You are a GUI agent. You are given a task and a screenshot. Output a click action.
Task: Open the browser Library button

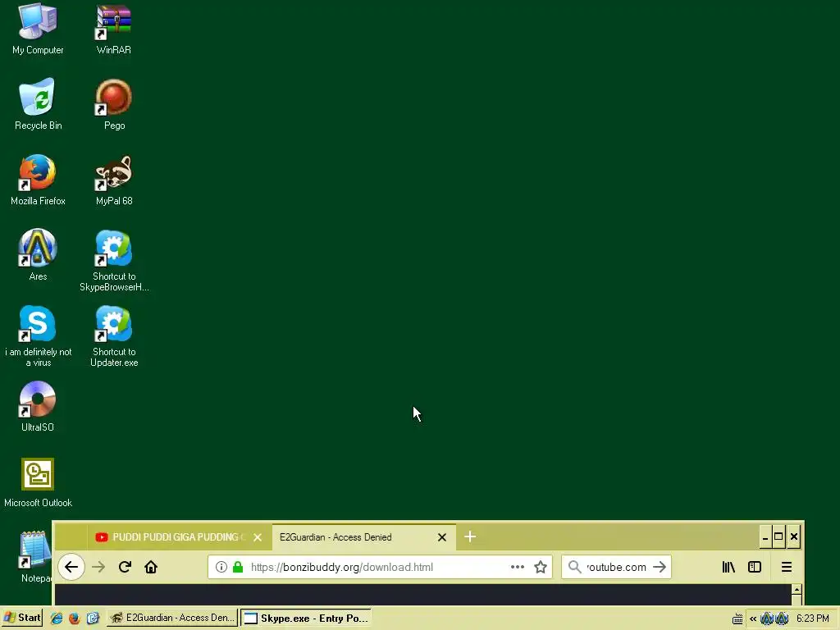728,567
